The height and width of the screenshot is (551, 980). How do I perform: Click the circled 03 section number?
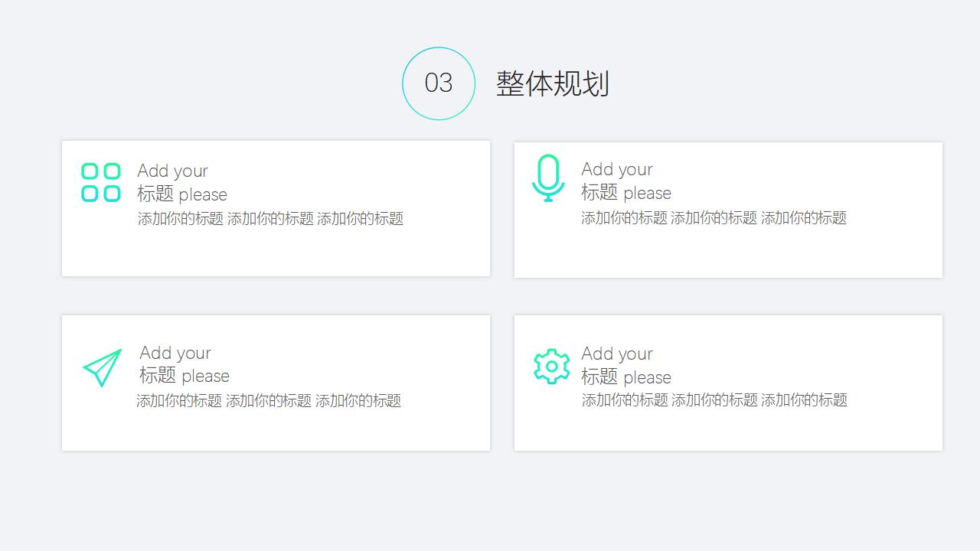(x=439, y=83)
